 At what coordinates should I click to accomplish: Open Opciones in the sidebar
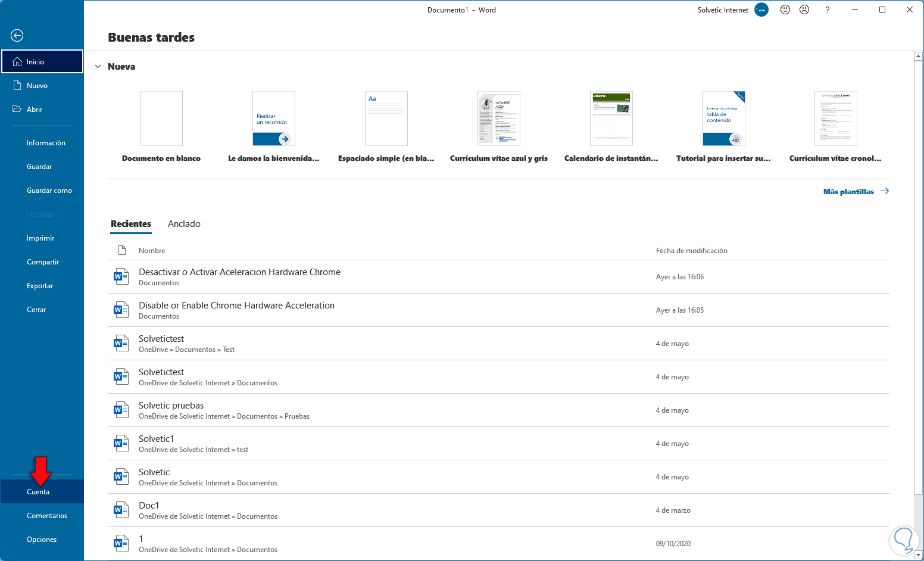point(42,540)
